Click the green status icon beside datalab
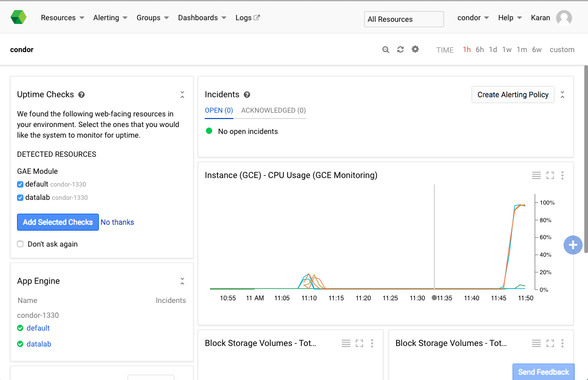This screenshot has width=588, height=380. pos(20,344)
